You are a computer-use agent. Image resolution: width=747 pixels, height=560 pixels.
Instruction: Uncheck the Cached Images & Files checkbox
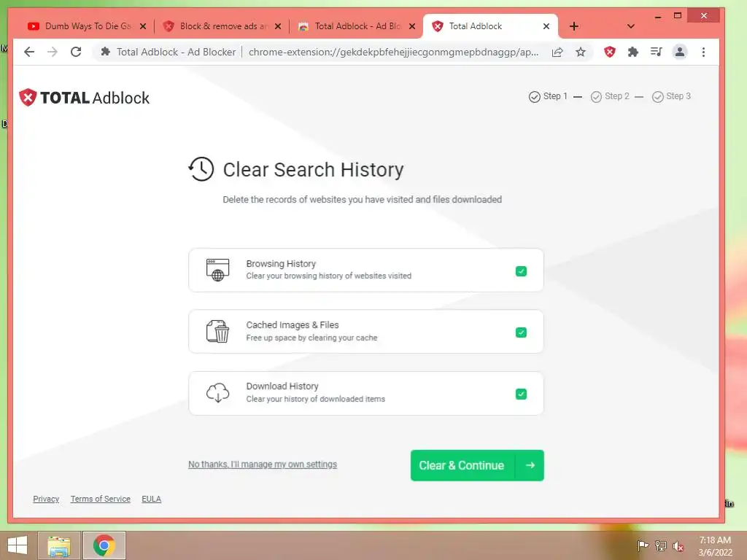pos(521,332)
